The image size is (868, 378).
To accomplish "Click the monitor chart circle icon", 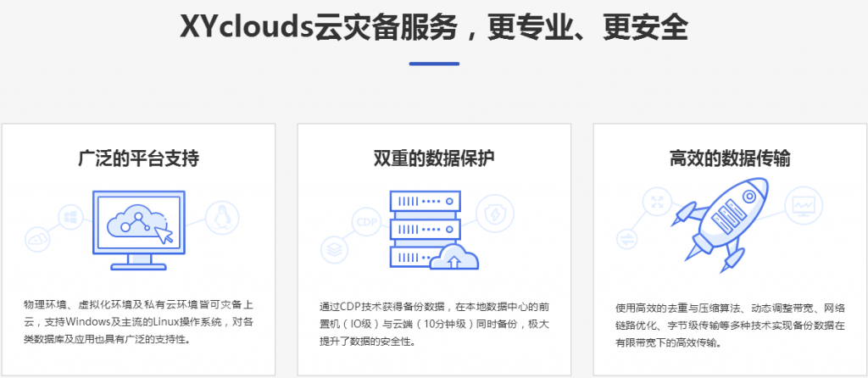I will click(x=804, y=205).
